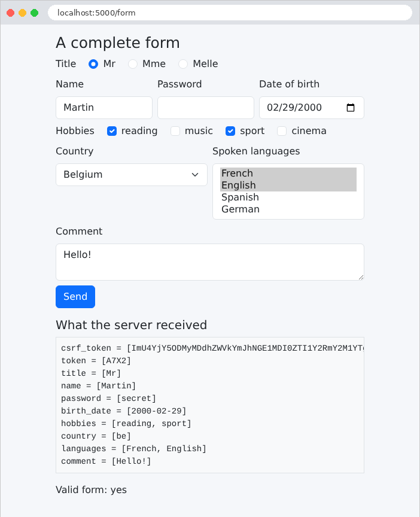The width and height of the screenshot is (420, 517).
Task: Click the Comment label
Action: 79,232
